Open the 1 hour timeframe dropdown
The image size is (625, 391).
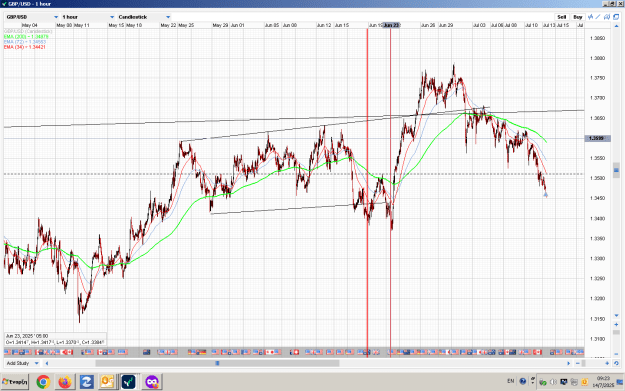point(88,17)
